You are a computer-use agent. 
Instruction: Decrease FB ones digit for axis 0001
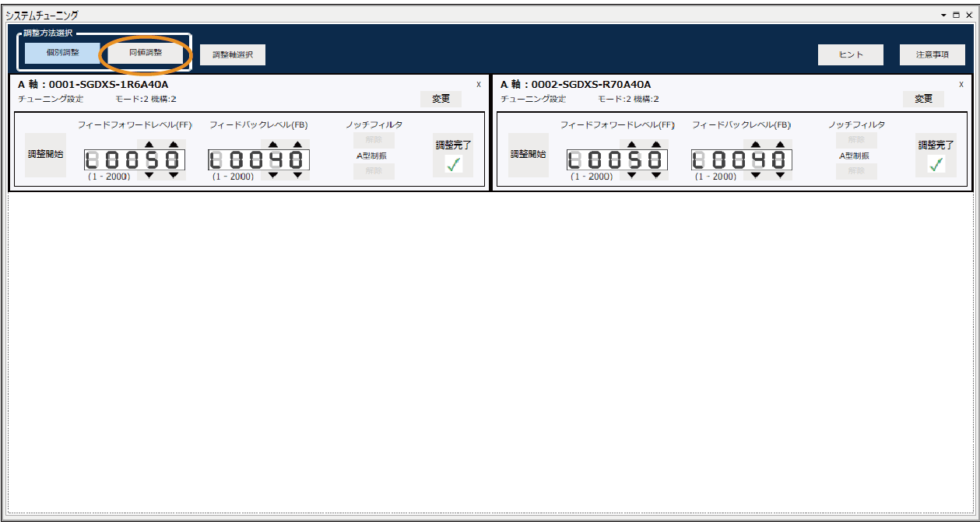coord(297,175)
